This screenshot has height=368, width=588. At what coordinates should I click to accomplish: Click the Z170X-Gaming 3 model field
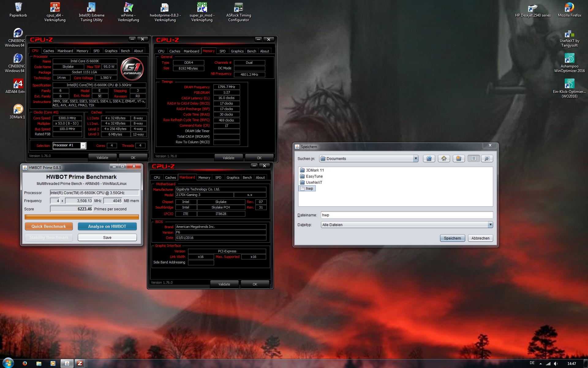(x=204, y=195)
